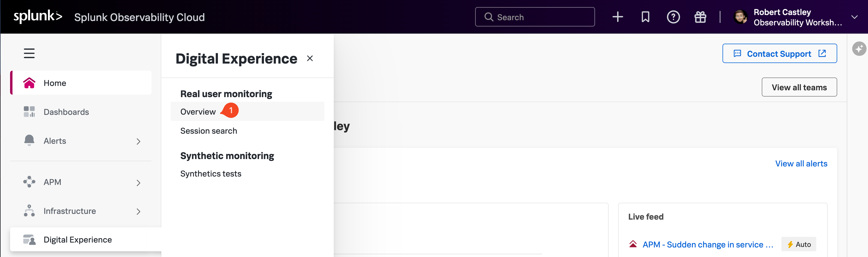Expand the APM submenu chevron
Screen dimensions: 868x257
coord(138,183)
